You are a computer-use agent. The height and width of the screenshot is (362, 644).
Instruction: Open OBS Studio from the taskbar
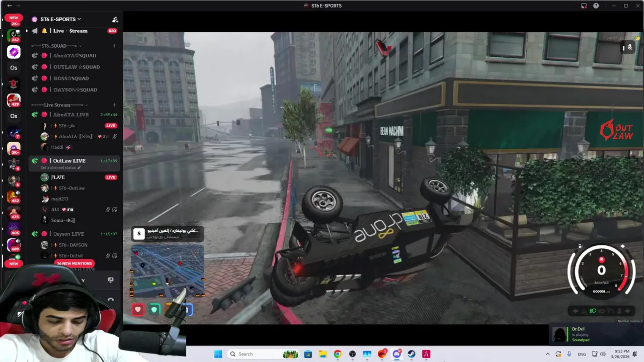[352, 354]
